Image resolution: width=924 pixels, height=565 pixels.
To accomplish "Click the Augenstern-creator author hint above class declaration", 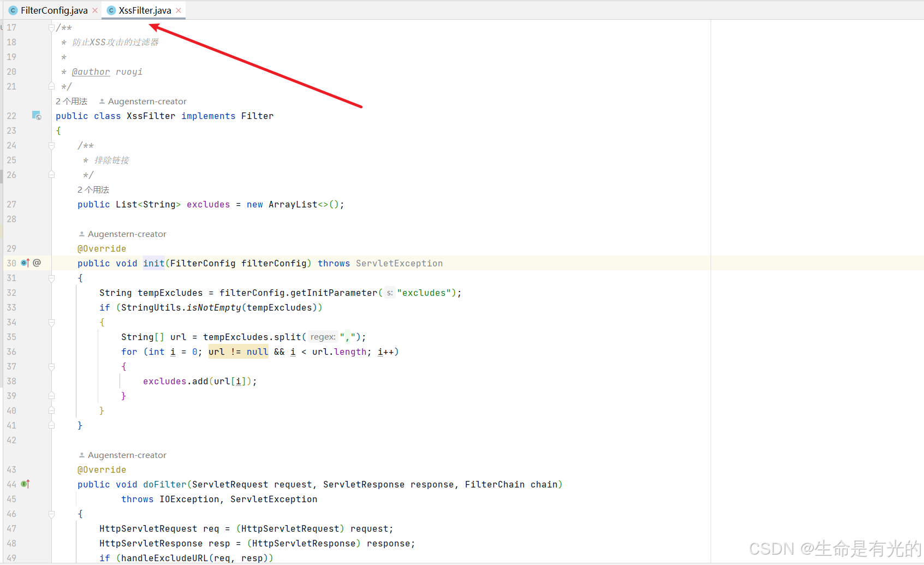I will (x=143, y=101).
